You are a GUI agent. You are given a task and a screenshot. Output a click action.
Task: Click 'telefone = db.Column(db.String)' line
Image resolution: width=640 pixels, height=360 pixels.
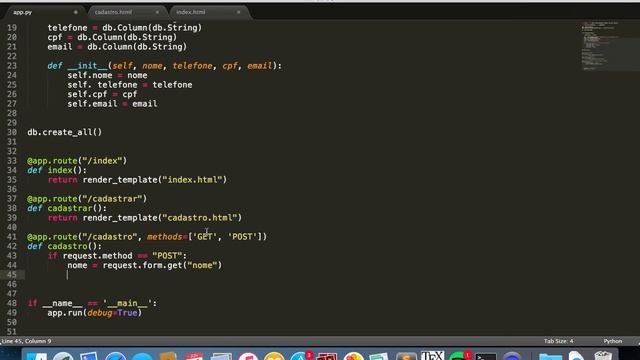pos(124,28)
